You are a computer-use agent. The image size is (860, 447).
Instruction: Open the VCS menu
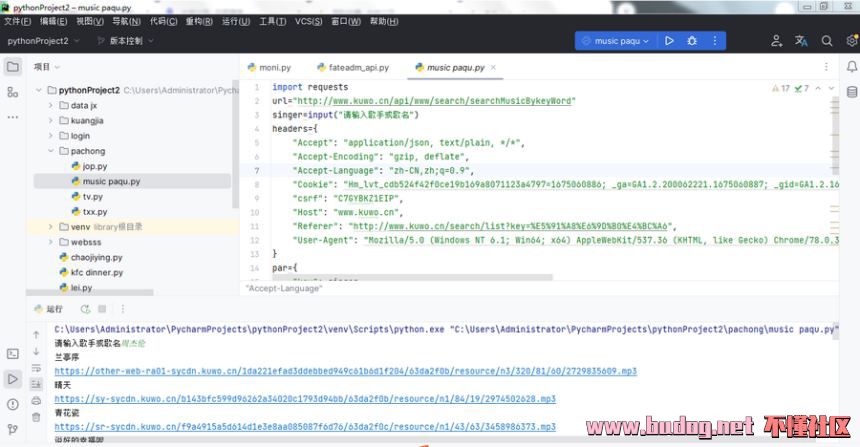coord(308,21)
